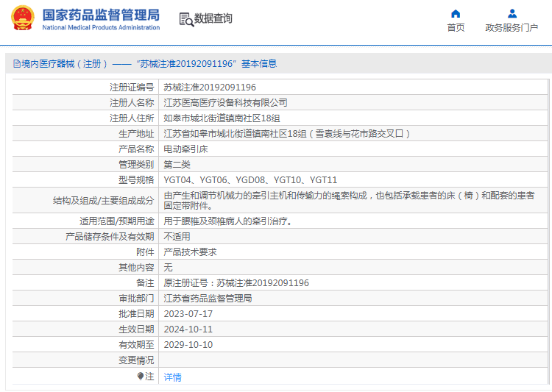Open the 详情 details link
This screenshot has height=392, width=552.
tap(172, 377)
